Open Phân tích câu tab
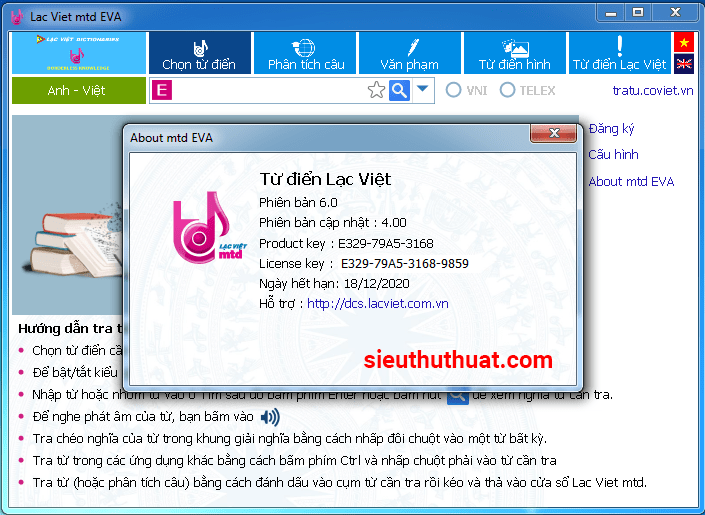Image resolution: width=705 pixels, height=515 pixels. pos(305,53)
